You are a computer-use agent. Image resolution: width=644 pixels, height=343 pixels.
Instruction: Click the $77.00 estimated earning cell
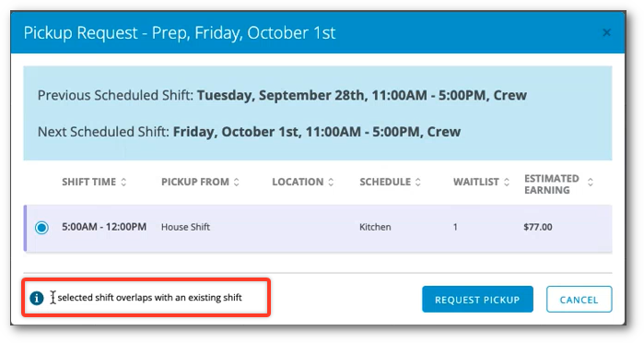coord(538,227)
